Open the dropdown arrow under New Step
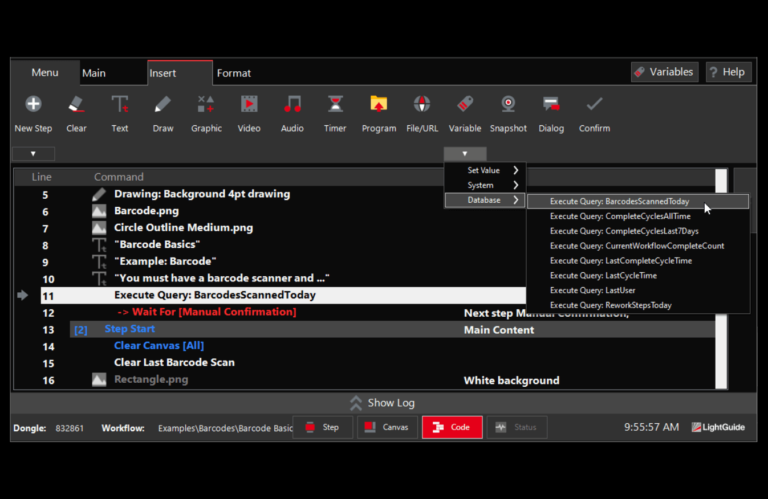The image size is (768, 499). point(33,154)
